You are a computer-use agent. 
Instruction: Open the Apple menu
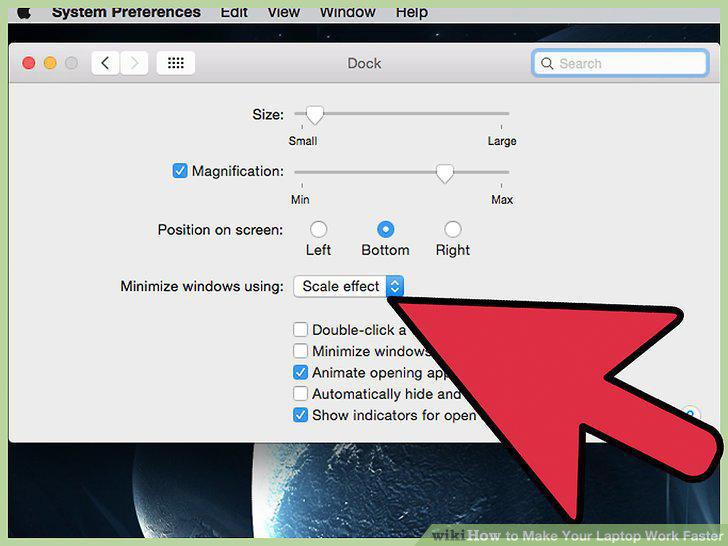(24, 13)
